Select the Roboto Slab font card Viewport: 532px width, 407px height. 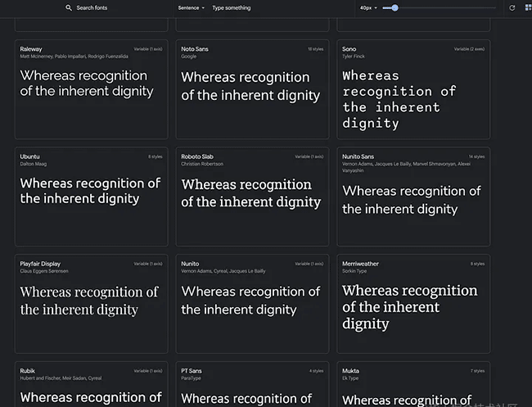[252, 197]
